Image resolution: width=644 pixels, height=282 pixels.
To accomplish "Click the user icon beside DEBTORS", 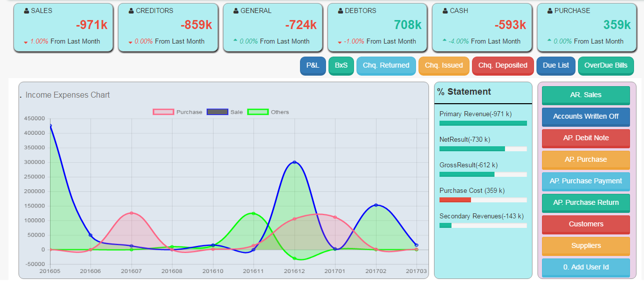I will (340, 11).
